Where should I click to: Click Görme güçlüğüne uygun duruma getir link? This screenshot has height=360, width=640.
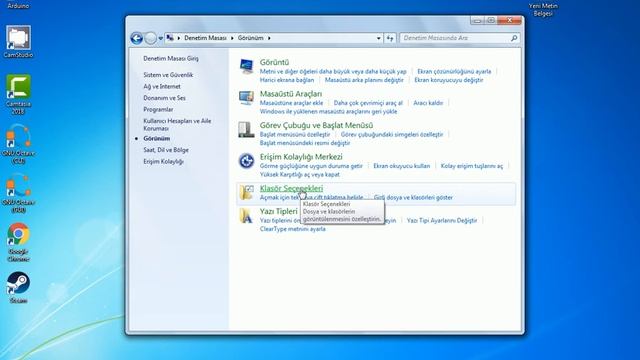click(311, 166)
